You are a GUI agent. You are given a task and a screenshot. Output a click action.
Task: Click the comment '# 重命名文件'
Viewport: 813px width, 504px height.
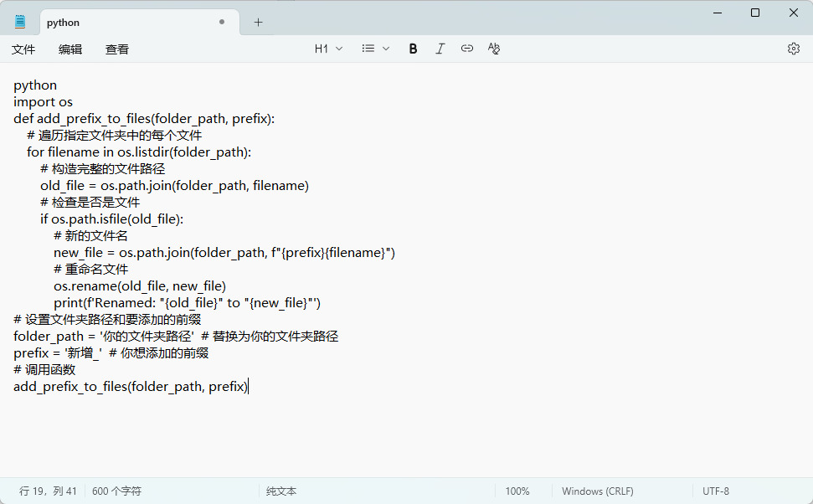pos(90,269)
